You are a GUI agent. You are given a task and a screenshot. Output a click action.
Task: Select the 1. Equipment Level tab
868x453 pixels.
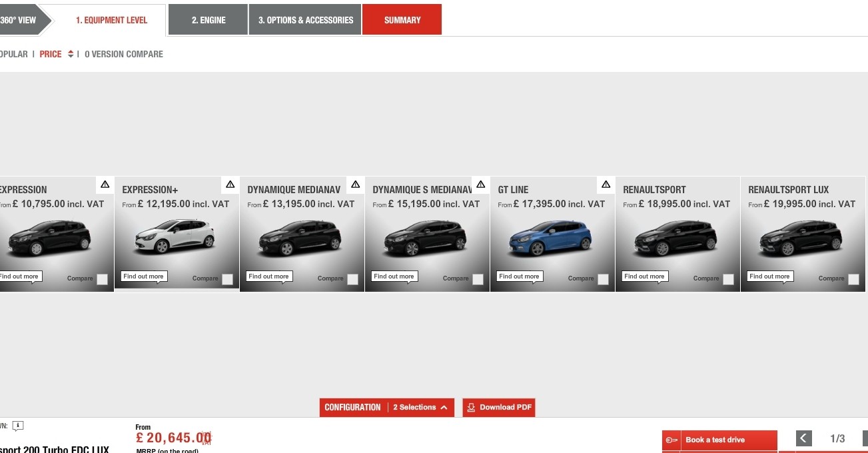(x=111, y=20)
